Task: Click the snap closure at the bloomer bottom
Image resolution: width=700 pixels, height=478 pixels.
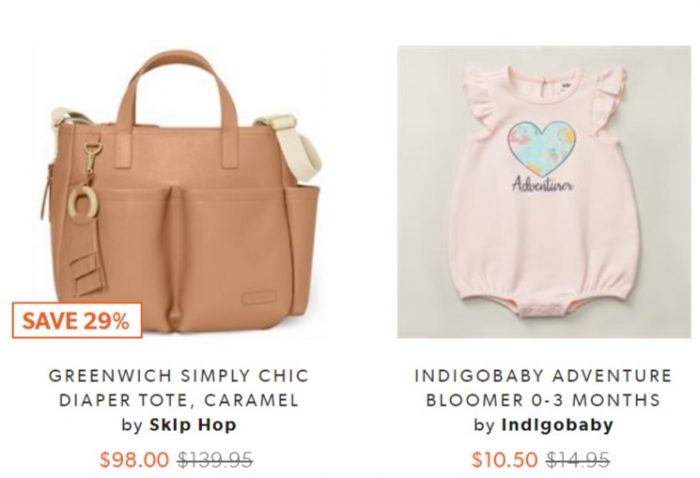Action: point(542,309)
